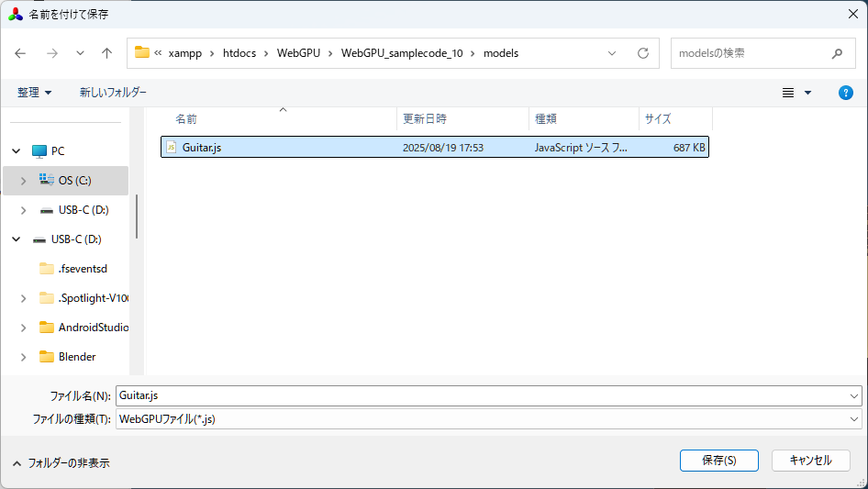Click 新しいフォルダー to create folder

(x=113, y=93)
